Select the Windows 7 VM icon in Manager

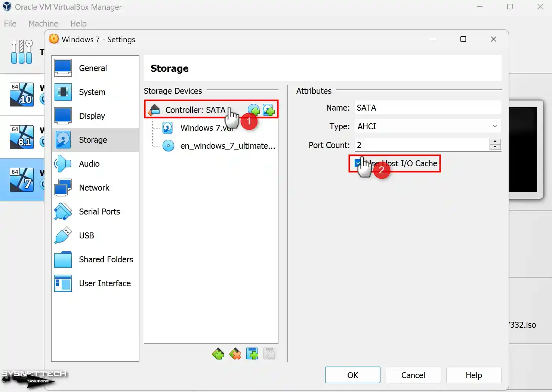pyautogui.click(x=22, y=180)
